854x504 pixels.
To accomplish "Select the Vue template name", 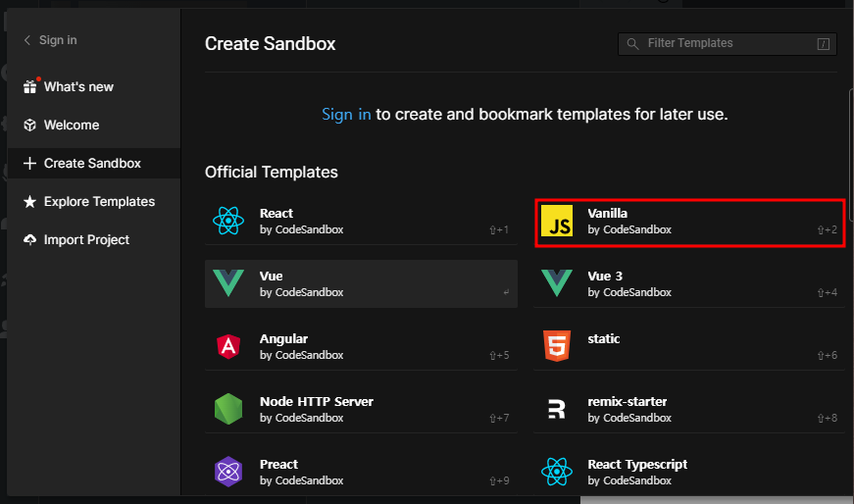I will click(x=271, y=276).
